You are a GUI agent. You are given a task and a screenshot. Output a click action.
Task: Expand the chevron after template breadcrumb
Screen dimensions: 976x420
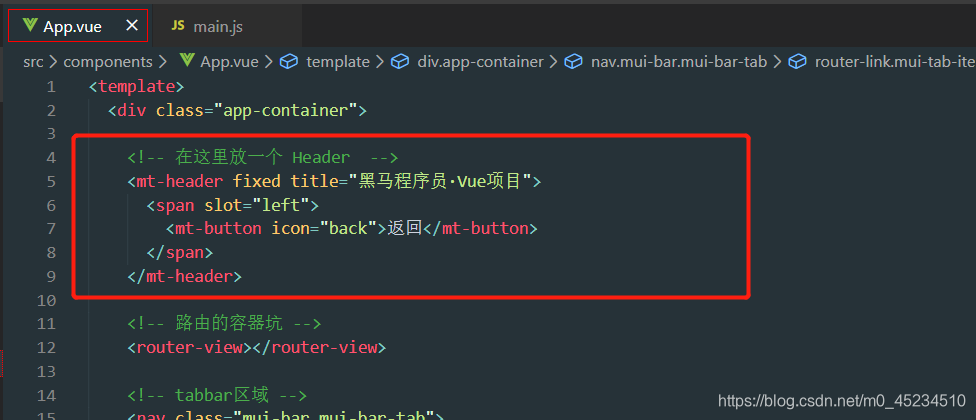(380, 62)
